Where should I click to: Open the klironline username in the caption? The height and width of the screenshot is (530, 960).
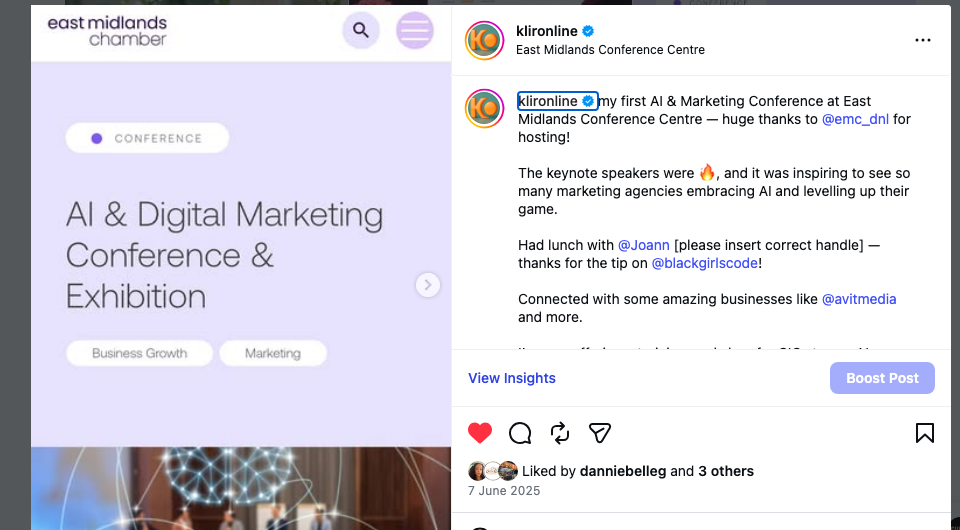point(548,101)
